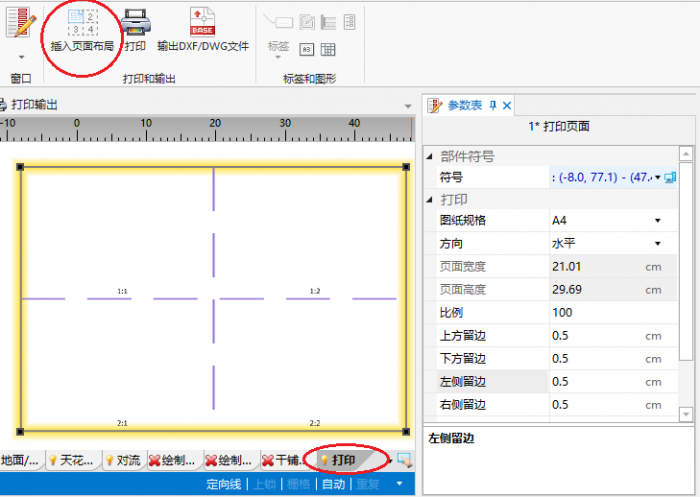Toggle 自动 mode in the status bar
Screen dimensions: 700x497
pos(333,485)
